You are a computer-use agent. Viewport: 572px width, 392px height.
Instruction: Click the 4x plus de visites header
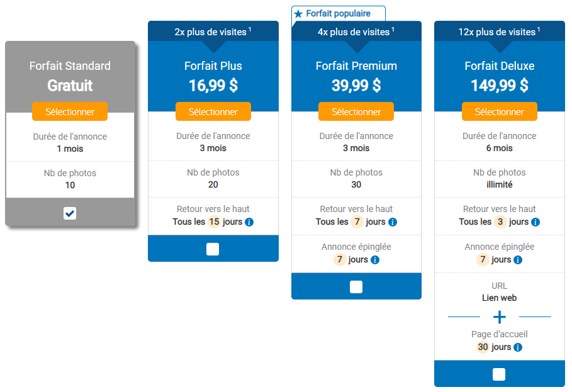pos(356,31)
